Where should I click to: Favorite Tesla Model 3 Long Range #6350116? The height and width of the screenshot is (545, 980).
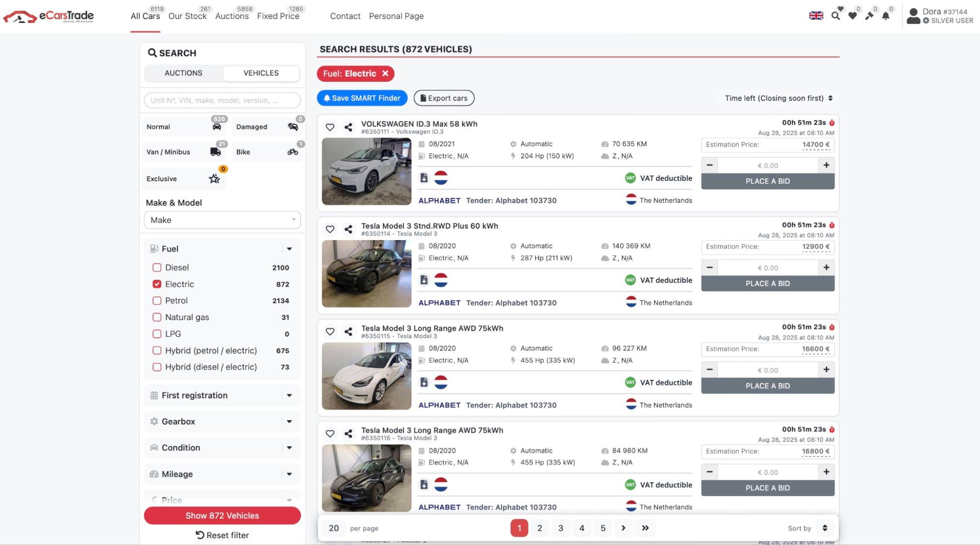pyautogui.click(x=330, y=433)
